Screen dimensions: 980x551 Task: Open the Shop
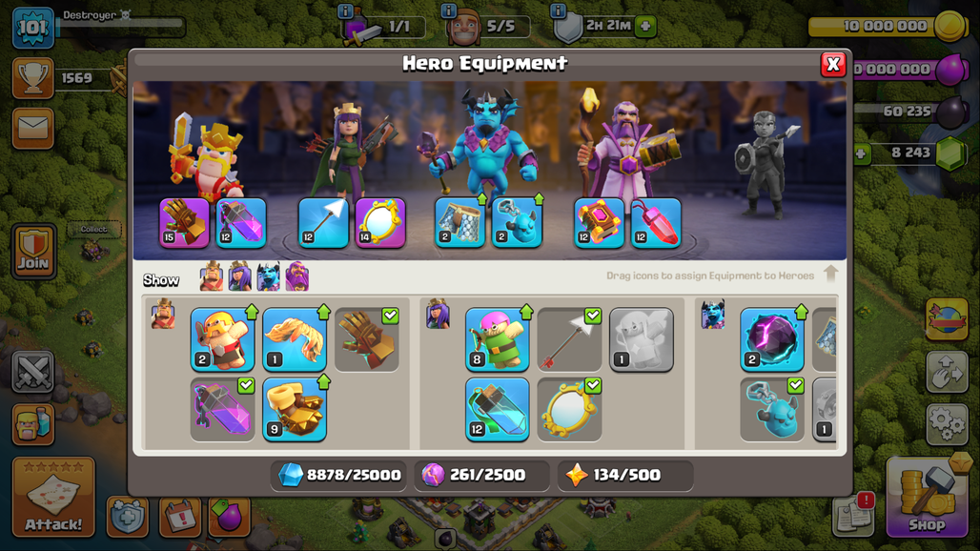[x=927, y=497]
